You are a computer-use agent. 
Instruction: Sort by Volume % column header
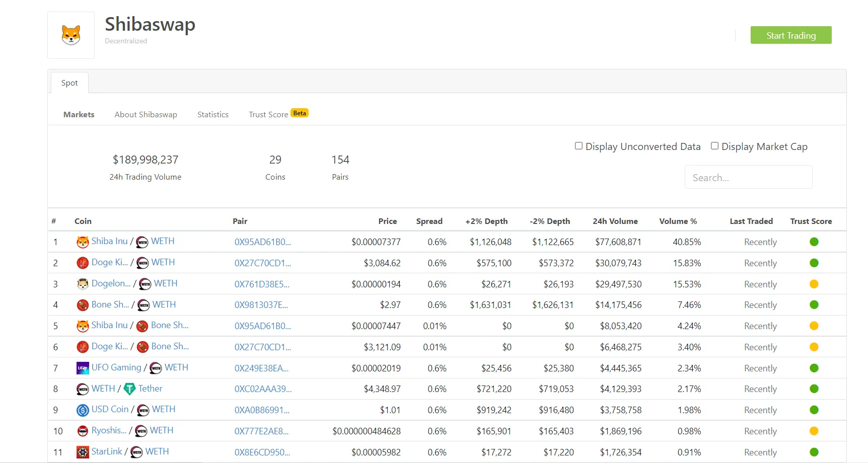[x=678, y=221]
